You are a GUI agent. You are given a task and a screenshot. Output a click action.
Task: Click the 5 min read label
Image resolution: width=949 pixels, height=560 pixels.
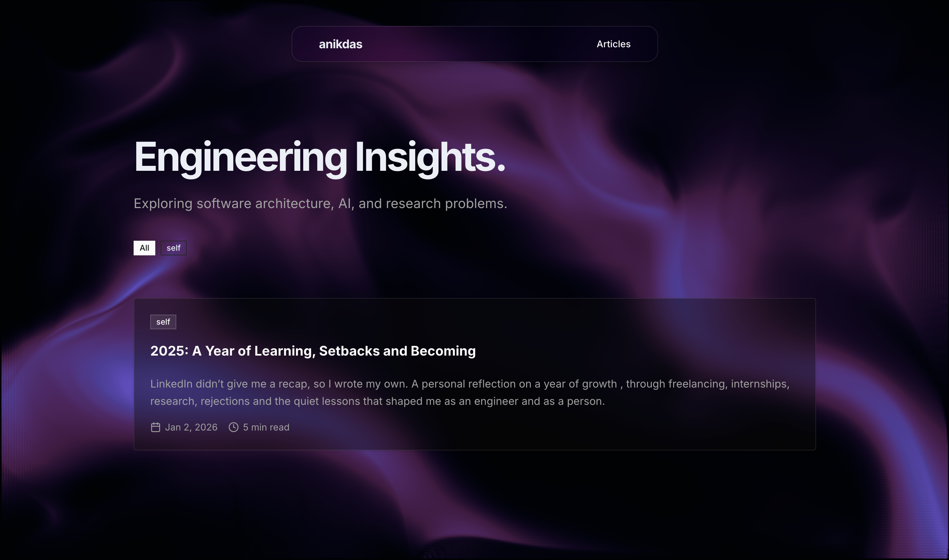coord(266,427)
